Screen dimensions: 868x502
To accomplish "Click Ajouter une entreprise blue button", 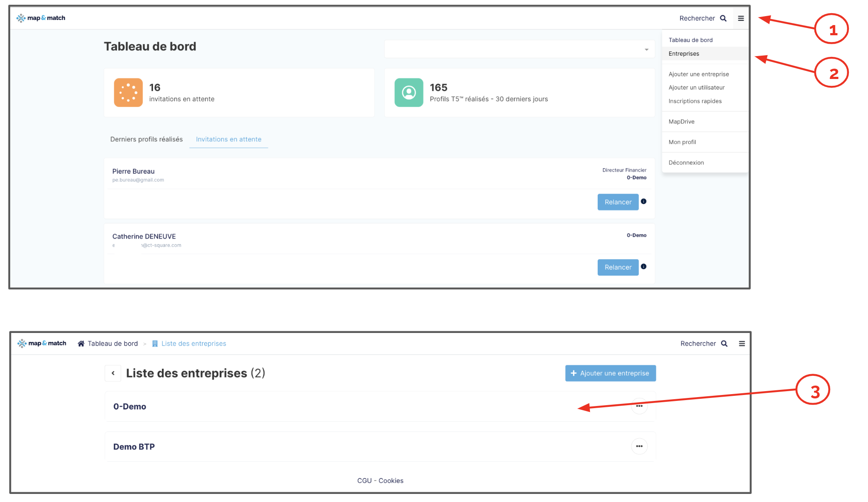I will pyautogui.click(x=610, y=373).
